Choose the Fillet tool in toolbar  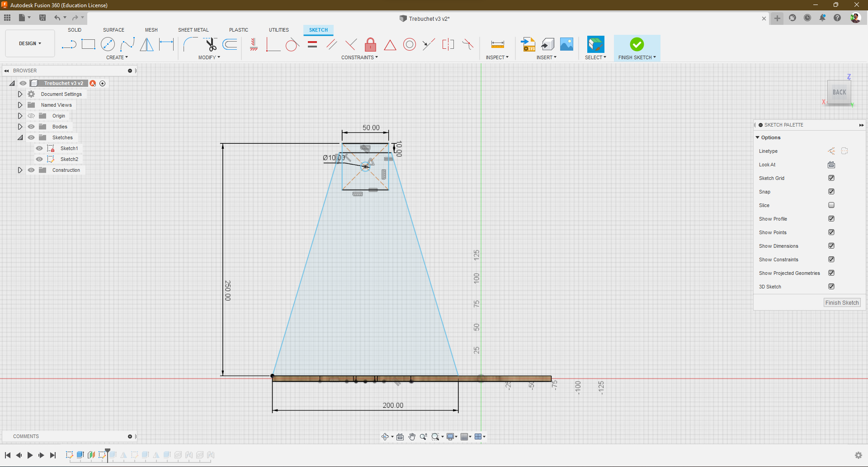click(190, 44)
